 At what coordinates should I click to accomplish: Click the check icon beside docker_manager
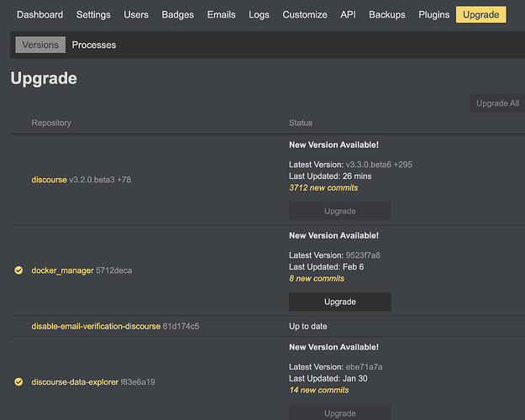[x=18, y=270]
